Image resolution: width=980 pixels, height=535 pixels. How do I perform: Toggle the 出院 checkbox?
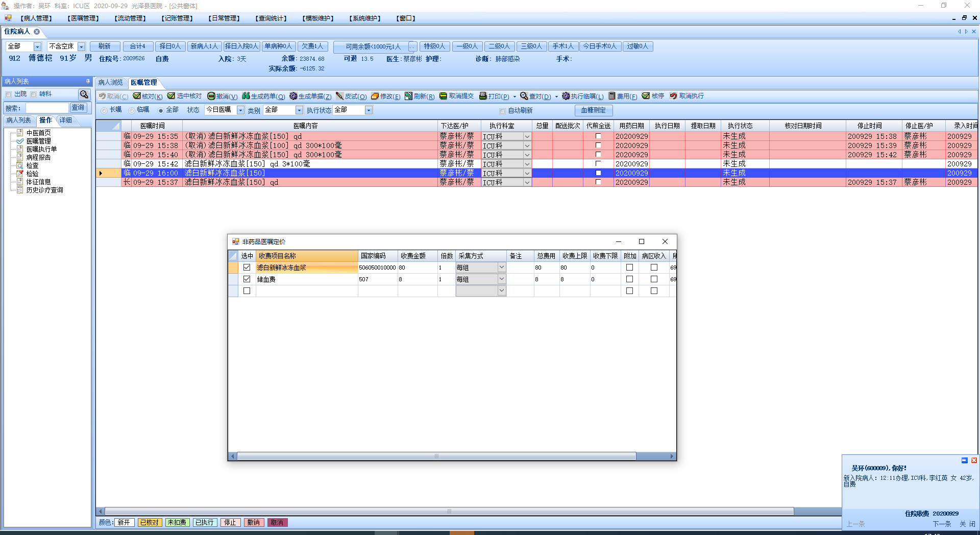(x=9, y=94)
